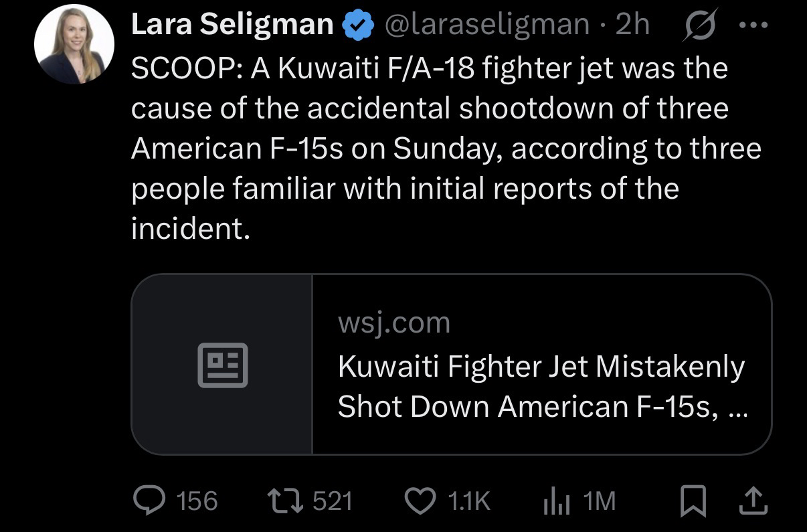The image size is (807, 532).
Task: Open the Kuwaiti Fighter Jet article headline
Action: tap(541, 386)
